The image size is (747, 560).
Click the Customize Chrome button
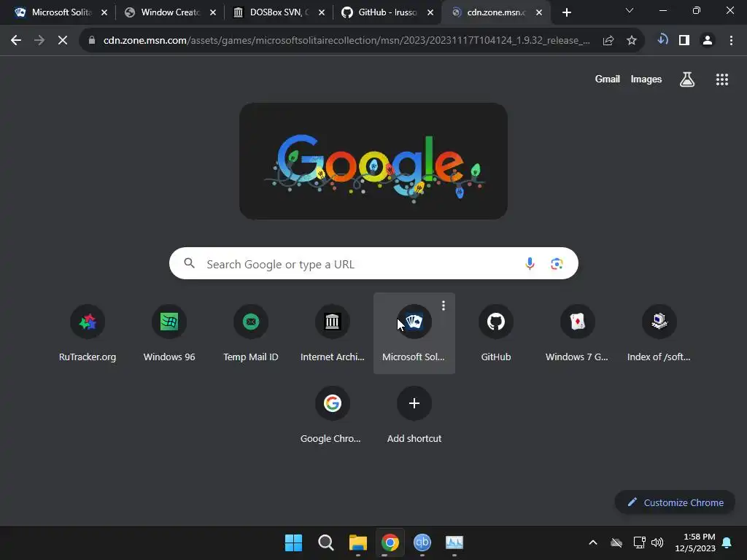click(675, 502)
